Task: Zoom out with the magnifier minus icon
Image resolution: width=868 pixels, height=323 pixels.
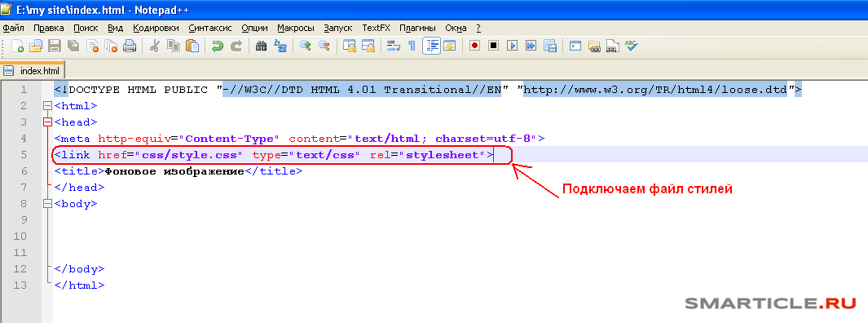Action: (324, 46)
